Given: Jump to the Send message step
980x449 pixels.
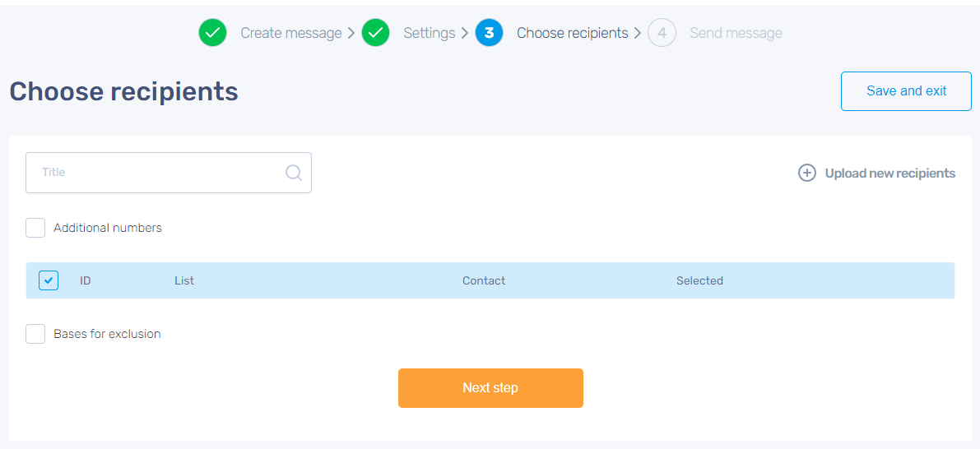Looking at the screenshot, I should coord(736,33).
